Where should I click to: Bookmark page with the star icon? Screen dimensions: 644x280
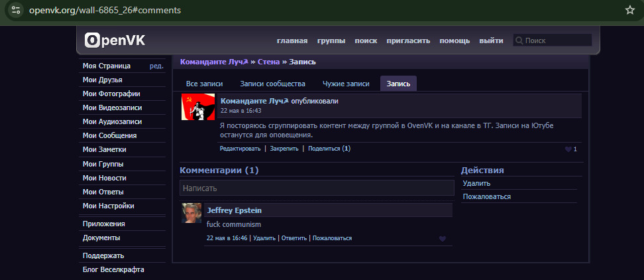coord(629,10)
